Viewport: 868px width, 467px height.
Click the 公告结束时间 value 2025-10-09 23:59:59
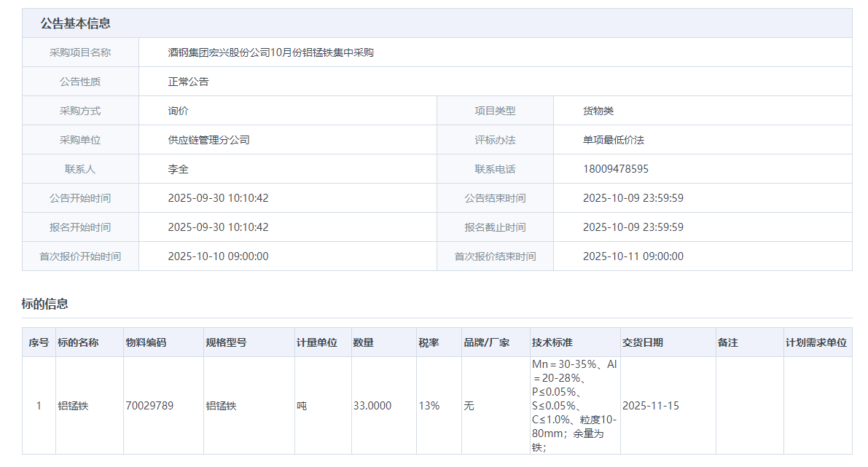pyautogui.click(x=633, y=198)
